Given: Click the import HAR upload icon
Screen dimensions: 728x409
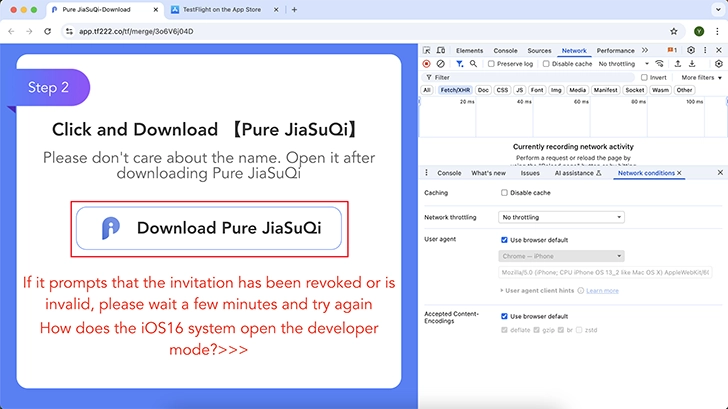Looking at the screenshot, I should (x=677, y=64).
